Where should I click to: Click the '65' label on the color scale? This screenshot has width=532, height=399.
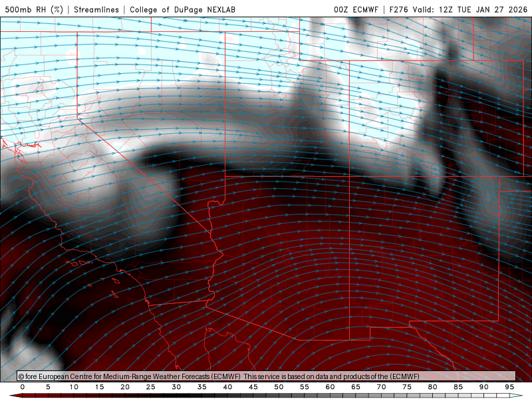(356, 387)
